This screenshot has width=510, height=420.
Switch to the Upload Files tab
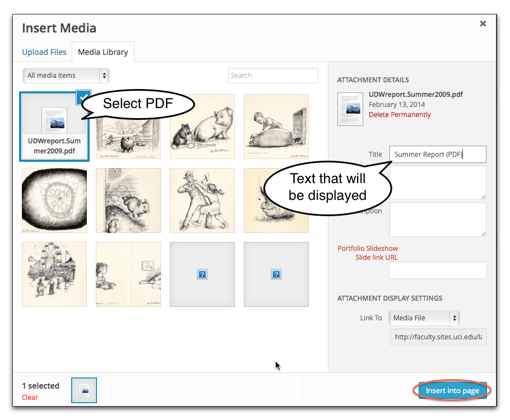tap(44, 52)
